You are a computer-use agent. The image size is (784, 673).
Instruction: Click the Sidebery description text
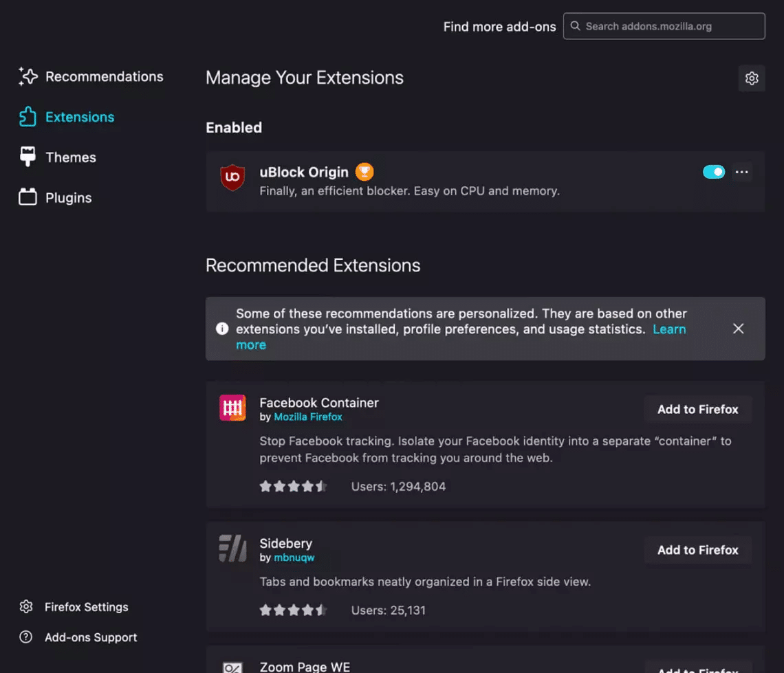(425, 582)
